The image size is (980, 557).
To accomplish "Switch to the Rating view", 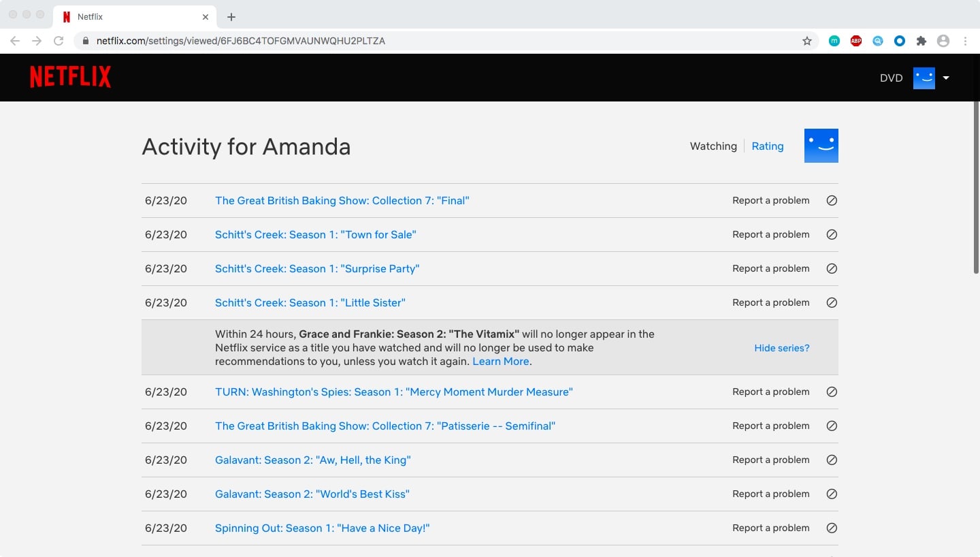I will (768, 146).
